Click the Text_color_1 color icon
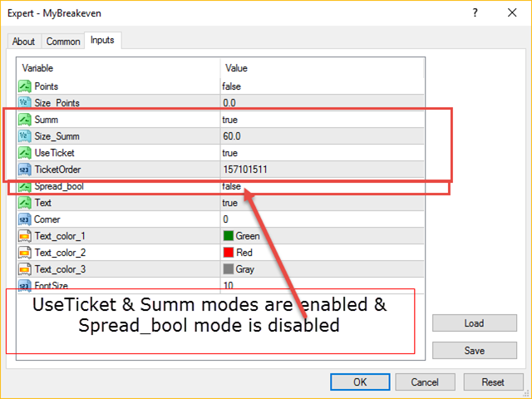532x399 pixels. (25, 236)
